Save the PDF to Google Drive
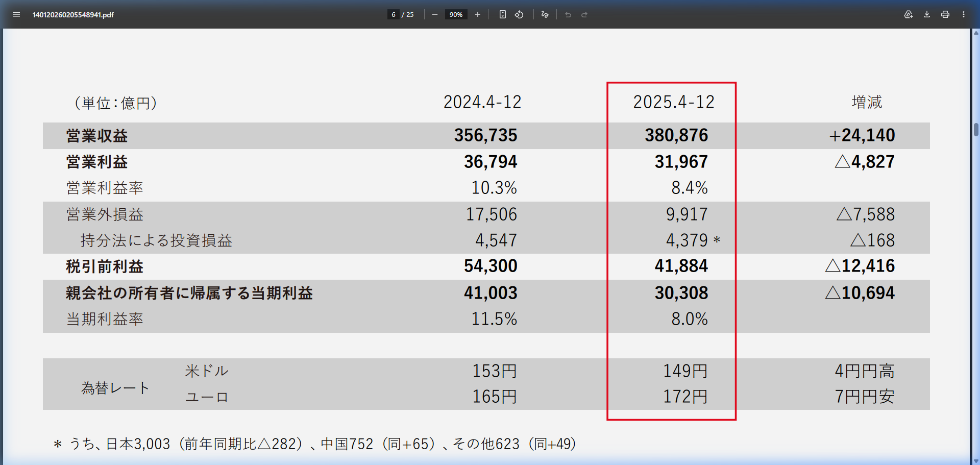Screen dimensions: 980x465 pyautogui.click(x=909, y=15)
